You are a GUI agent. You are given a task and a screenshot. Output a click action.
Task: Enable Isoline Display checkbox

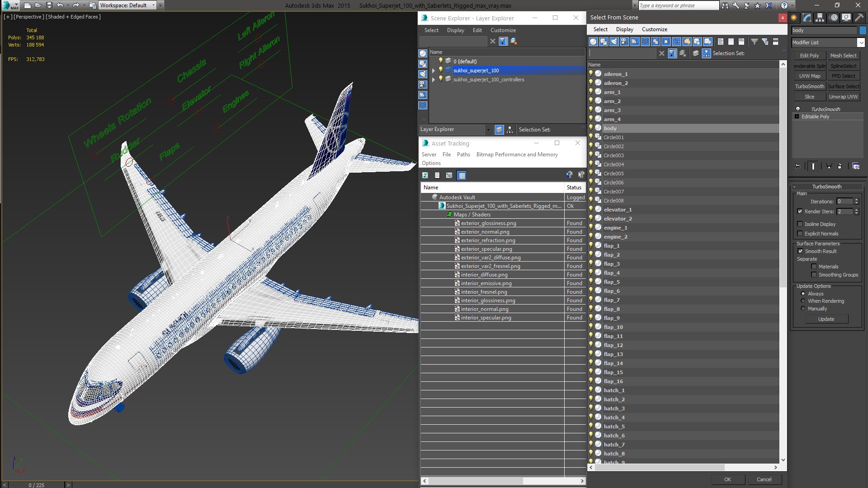point(800,224)
